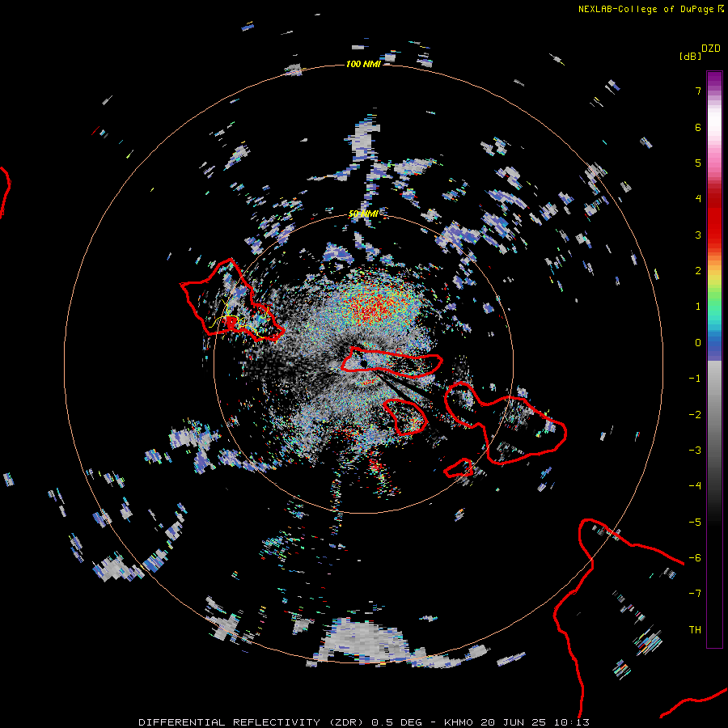Image resolution: width=728 pixels, height=728 pixels.
Task: Click the DZD legend title
Action: pos(711,49)
